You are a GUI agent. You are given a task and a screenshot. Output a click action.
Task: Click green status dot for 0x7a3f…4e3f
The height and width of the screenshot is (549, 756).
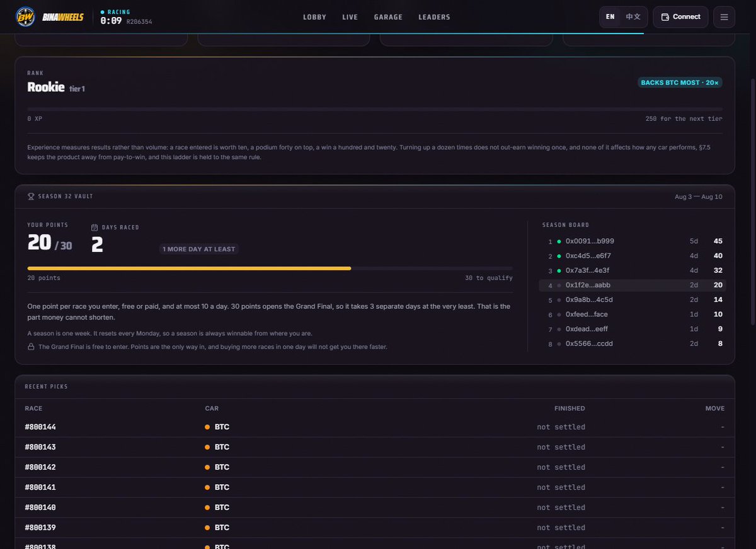[559, 270]
